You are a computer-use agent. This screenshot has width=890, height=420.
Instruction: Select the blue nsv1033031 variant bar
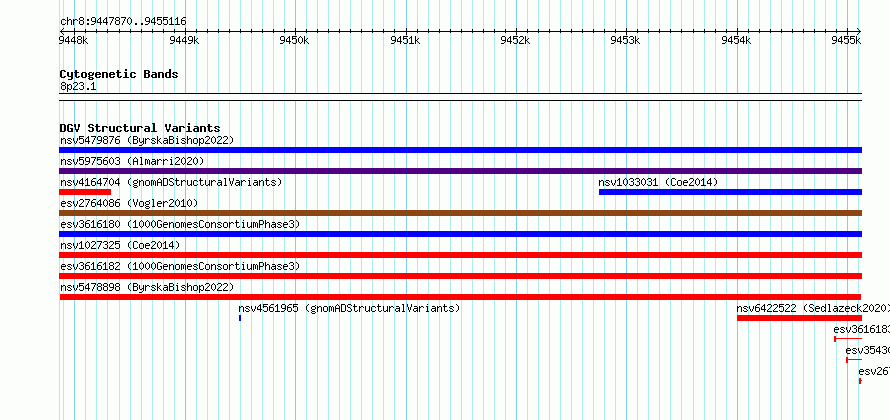tap(731, 192)
